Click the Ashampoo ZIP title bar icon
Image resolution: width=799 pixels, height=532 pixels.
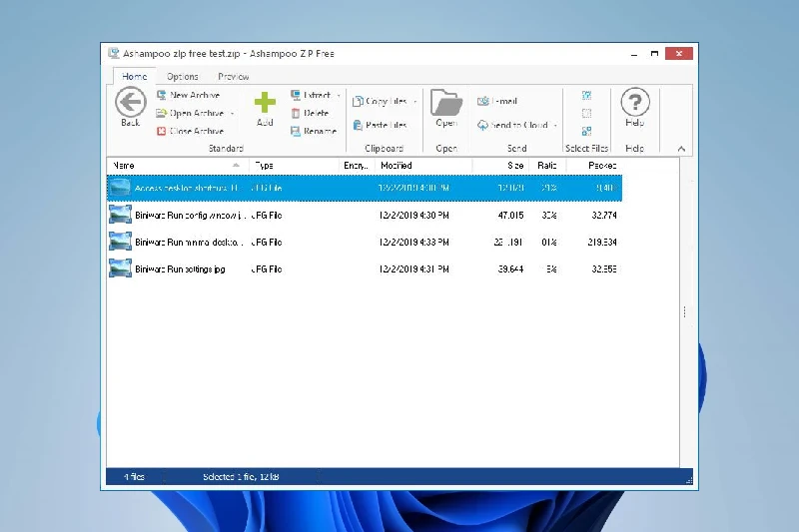[114, 53]
